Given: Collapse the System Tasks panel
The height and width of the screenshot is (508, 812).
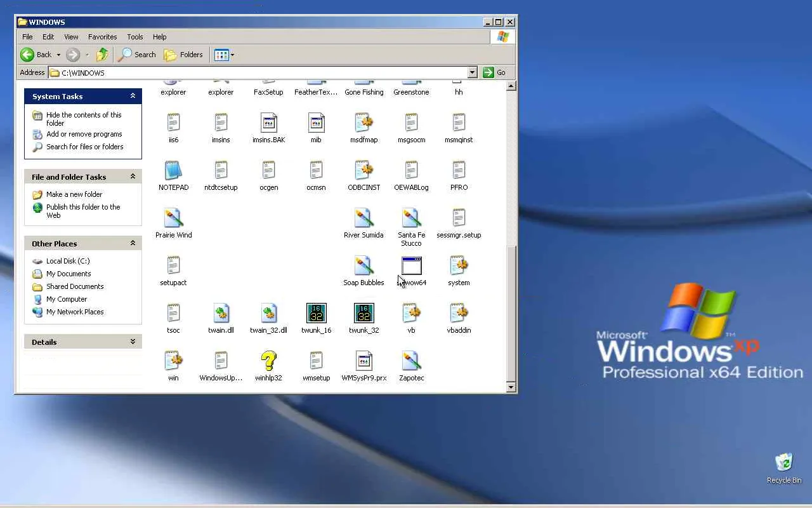Looking at the screenshot, I should (x=133, y=96).
